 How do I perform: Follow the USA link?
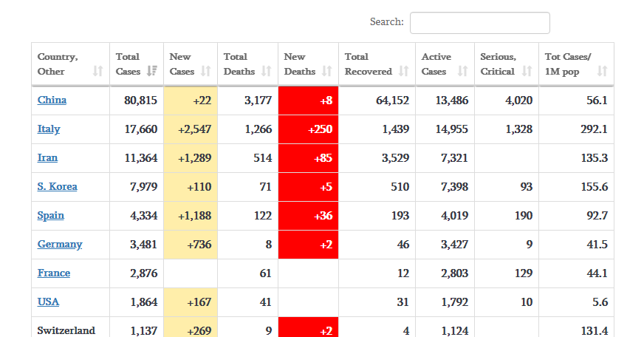tap(48, 302)
